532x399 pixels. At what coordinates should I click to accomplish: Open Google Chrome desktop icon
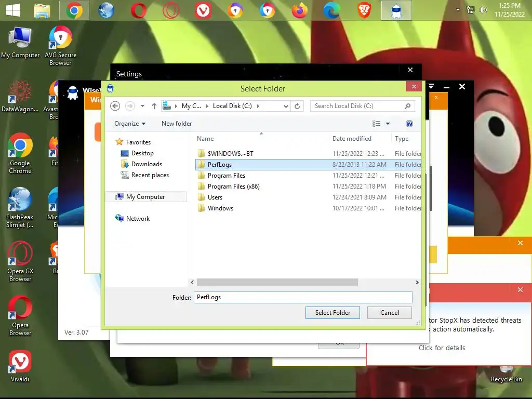coord(20,154)
